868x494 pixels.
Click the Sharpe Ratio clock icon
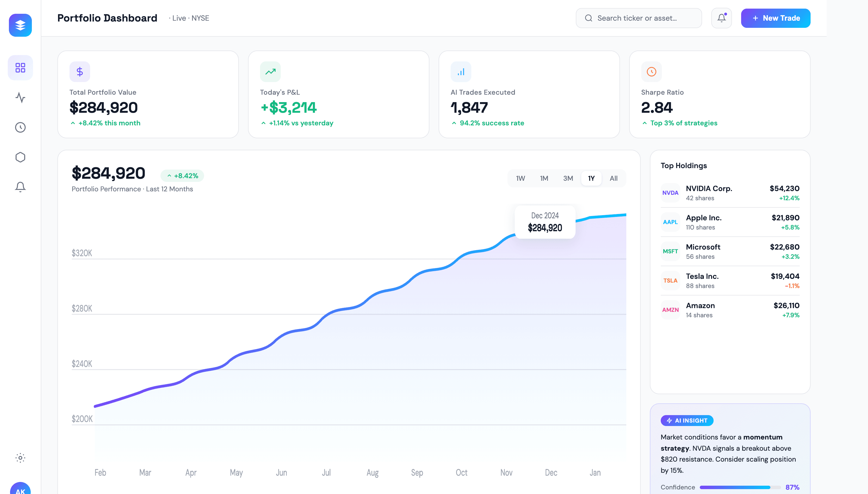[x=651, y=72]
